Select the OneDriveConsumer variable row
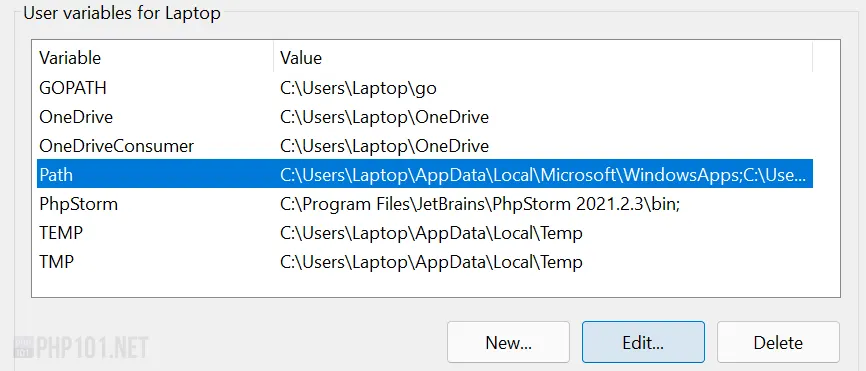The image size is (866, 371). (x=425, y=146)
